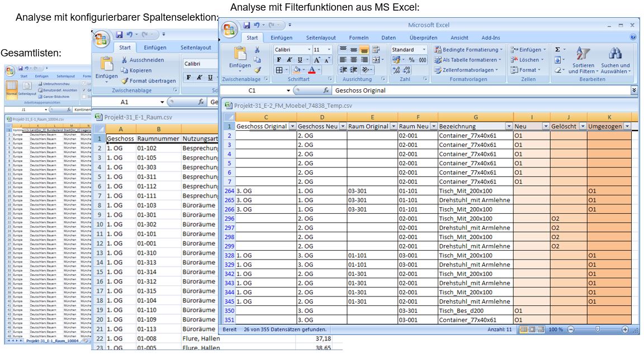644x354 pixels.
Task: Remove decimal place in Zahl group
Action: click(406, 70)
